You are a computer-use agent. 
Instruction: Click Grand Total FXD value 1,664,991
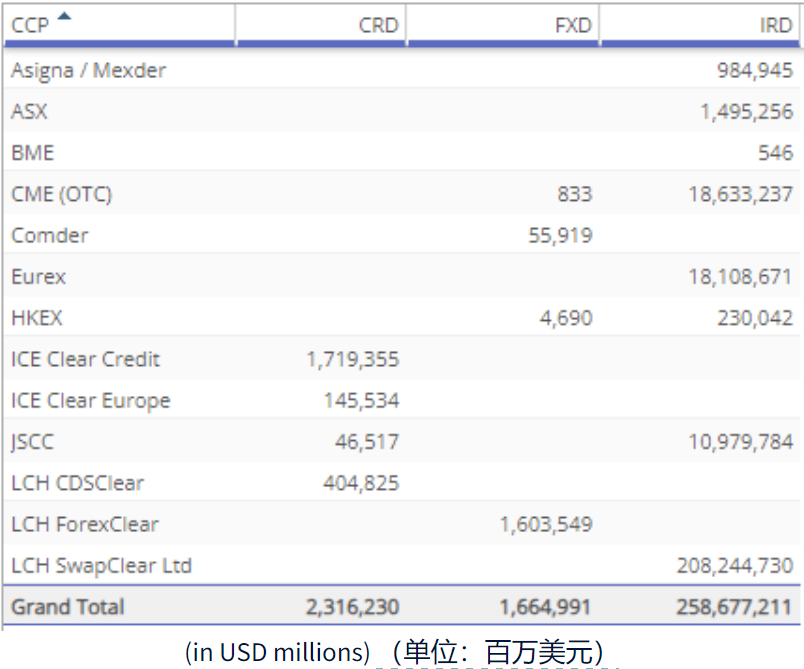pos(545,607)
